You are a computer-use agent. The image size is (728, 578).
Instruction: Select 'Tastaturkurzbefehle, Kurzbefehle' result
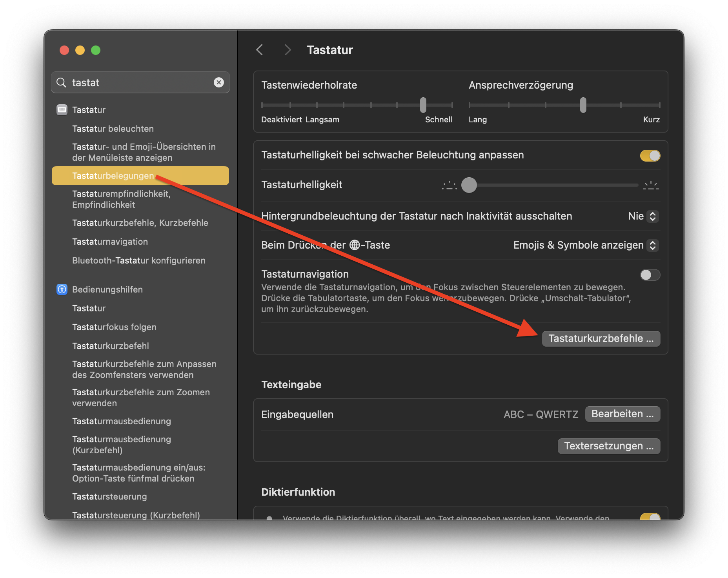pos(140,223)
